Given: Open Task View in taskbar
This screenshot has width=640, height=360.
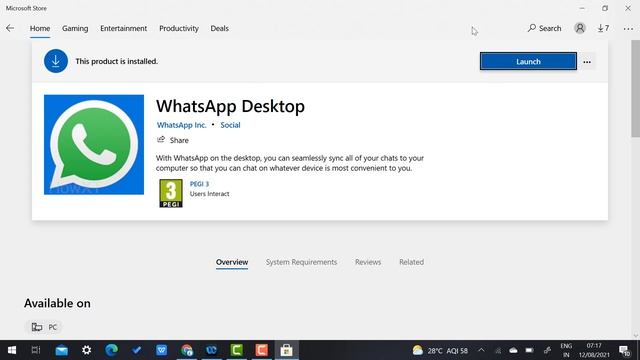Looking at the screenshot, I should [36, 350].
